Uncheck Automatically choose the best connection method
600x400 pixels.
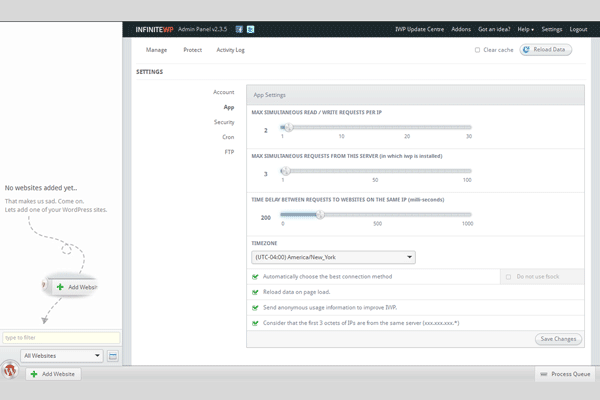256,276
